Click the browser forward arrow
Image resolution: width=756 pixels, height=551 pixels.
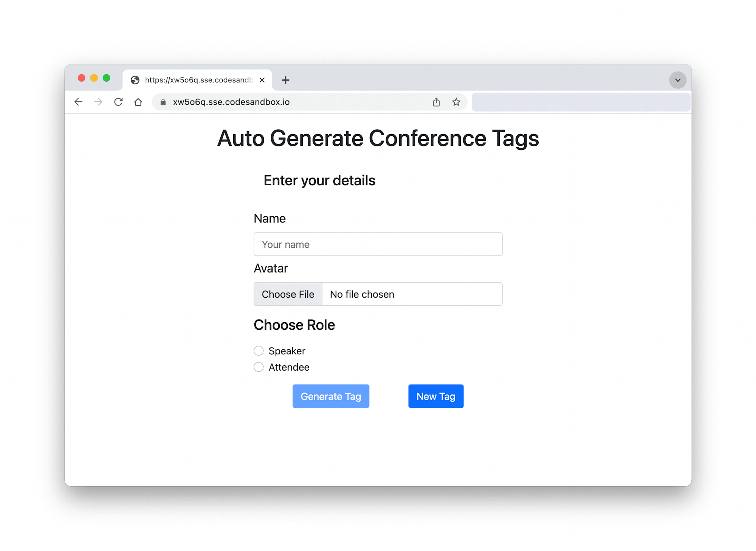point(98,102)
